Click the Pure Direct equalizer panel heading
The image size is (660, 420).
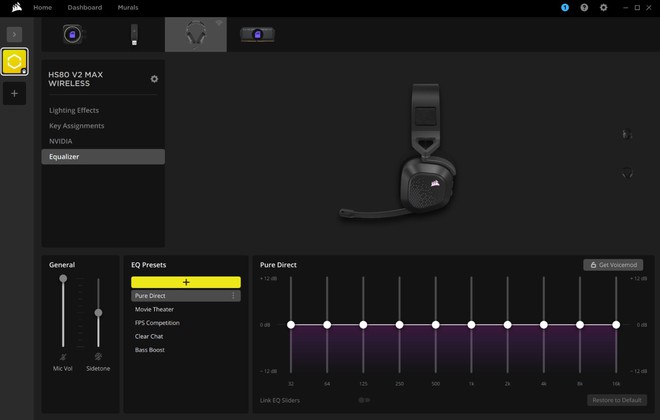278,265
